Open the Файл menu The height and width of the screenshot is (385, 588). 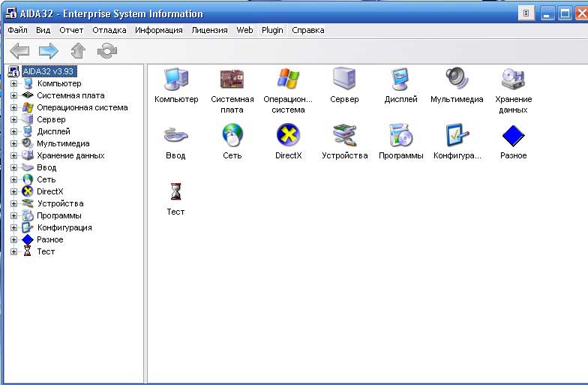pos(18,30)
